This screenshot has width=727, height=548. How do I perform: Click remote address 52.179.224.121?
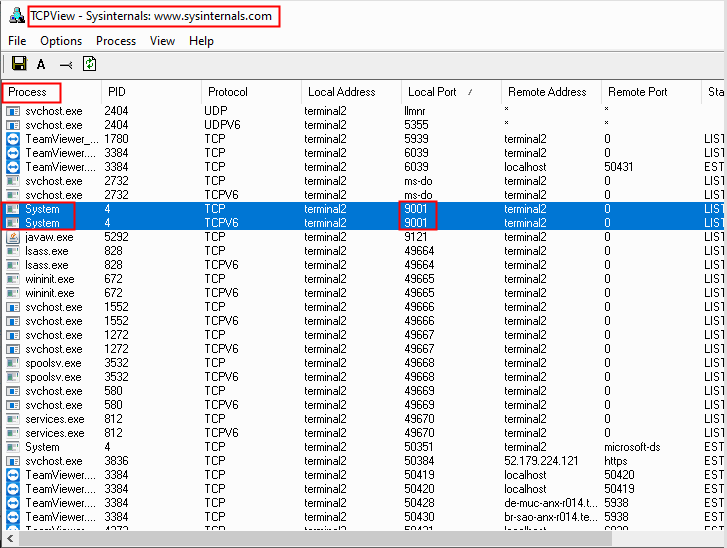541,461
